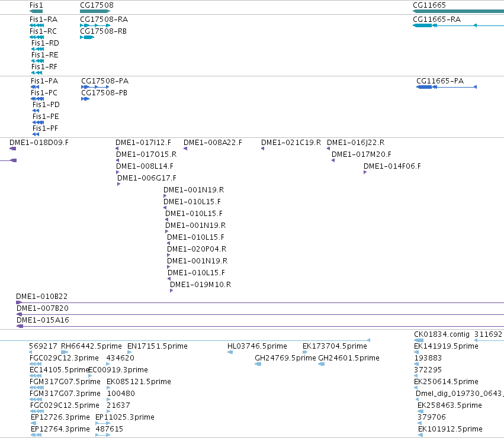The height and width of the screenshot is (438, 504).
Task: Click the DME1-021C19.R feature label
Action: 291,143
